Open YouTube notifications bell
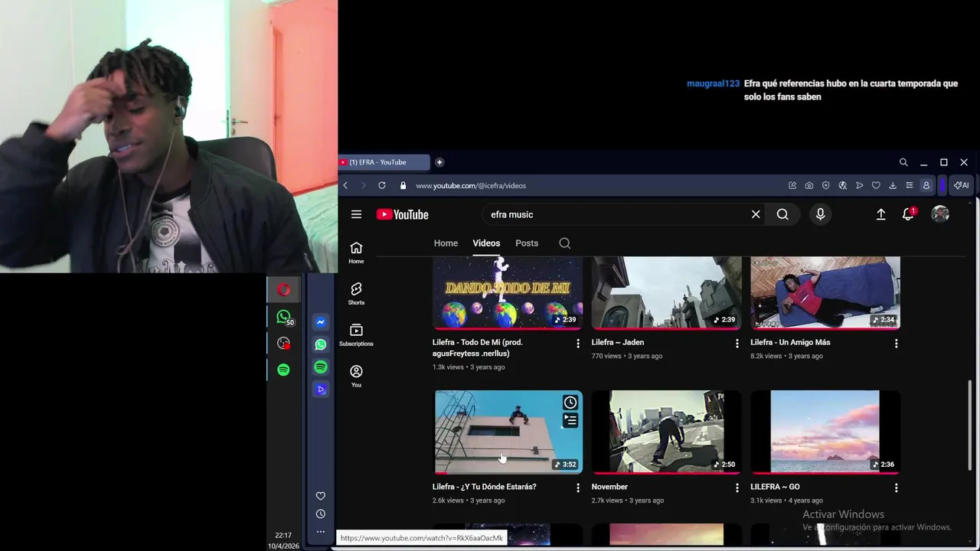This screenshot has width=980, height=551. [909, 215]
